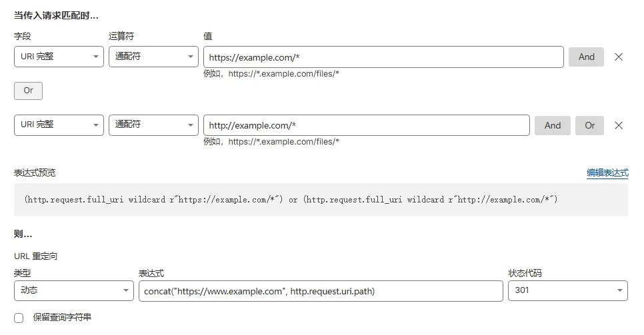Focus the value field containing https://example.com/*

383,57
